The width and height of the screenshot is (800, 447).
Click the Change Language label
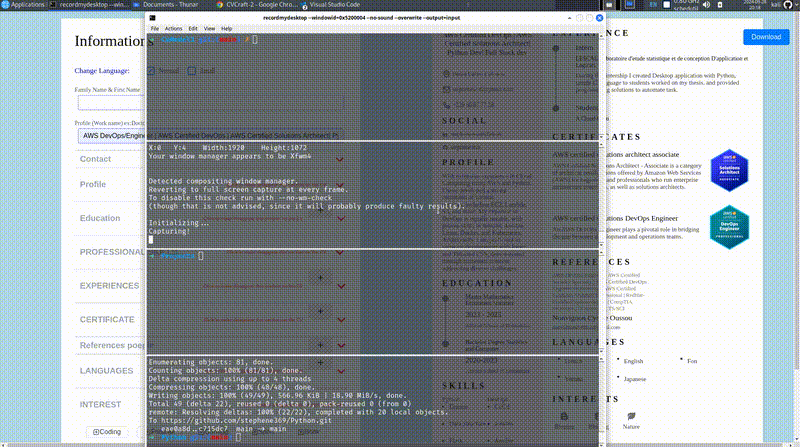pyautogui.click(x=102, y=71)
